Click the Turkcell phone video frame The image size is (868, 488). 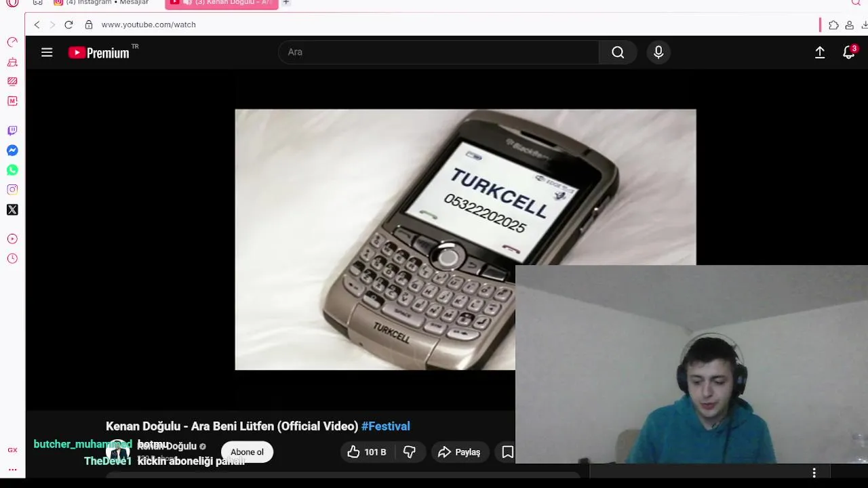point(465,239)
